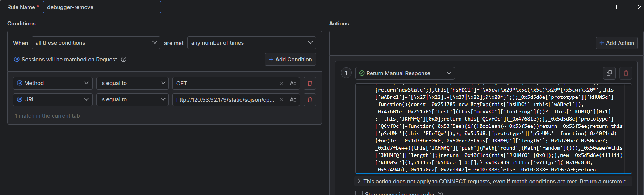The image size is (644, 195).
Task: Show help for session matching info
Action: (x=124, y=60)
